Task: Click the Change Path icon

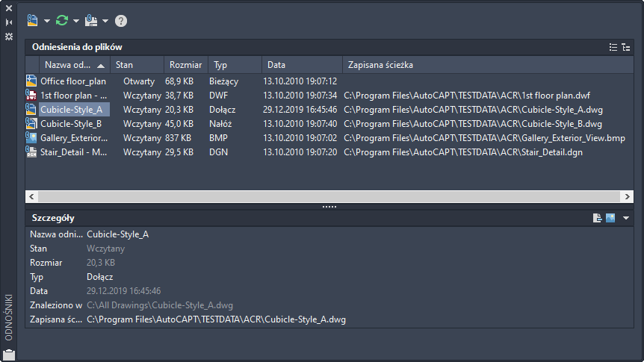Action: pos(91,21)
